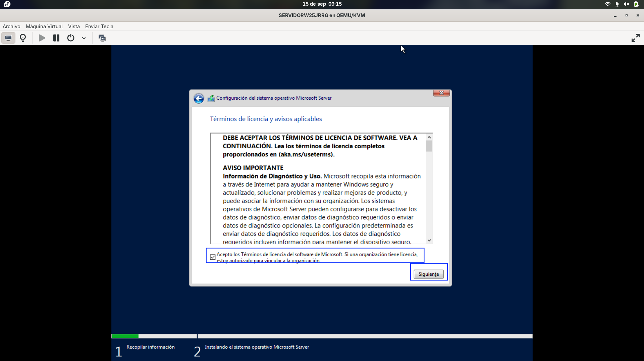Open virtual hardware details lightbulb icon
644x361 pixels.
(x=23, y=38)
